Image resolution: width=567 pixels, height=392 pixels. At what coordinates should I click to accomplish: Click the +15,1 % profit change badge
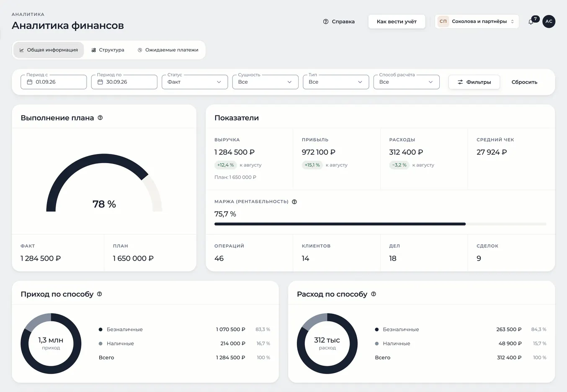tap(312, 165)
